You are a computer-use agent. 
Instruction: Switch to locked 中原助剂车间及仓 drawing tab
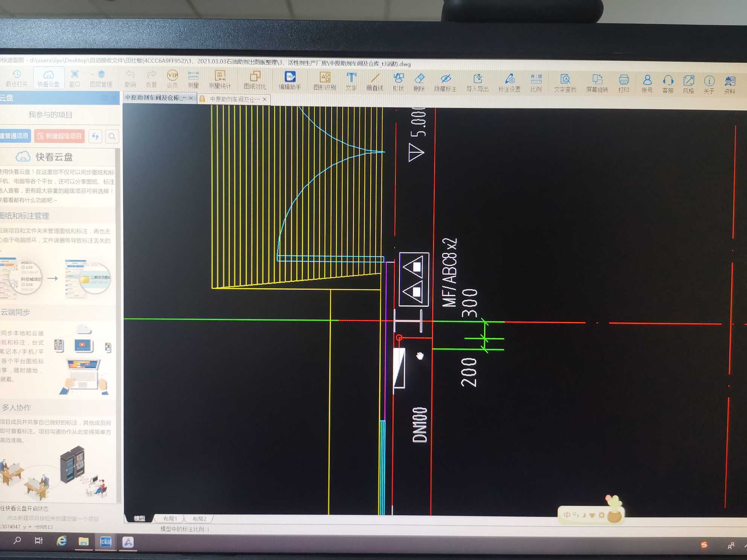click(234, 99)
